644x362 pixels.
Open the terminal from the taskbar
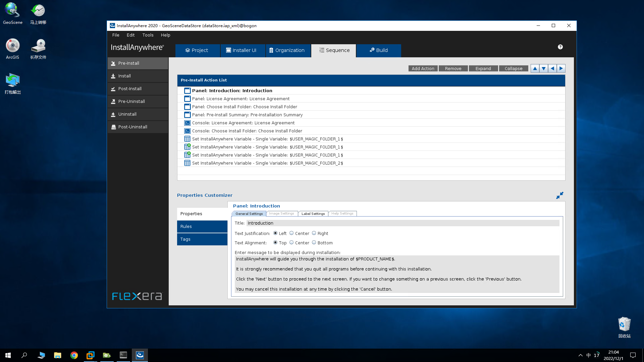coord(123,355)
